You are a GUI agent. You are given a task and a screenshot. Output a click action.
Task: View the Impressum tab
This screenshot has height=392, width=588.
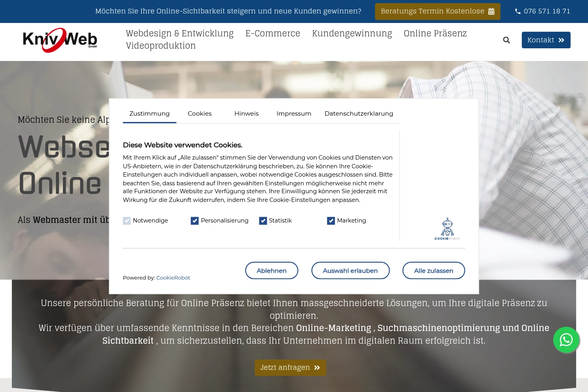[294, 113]
